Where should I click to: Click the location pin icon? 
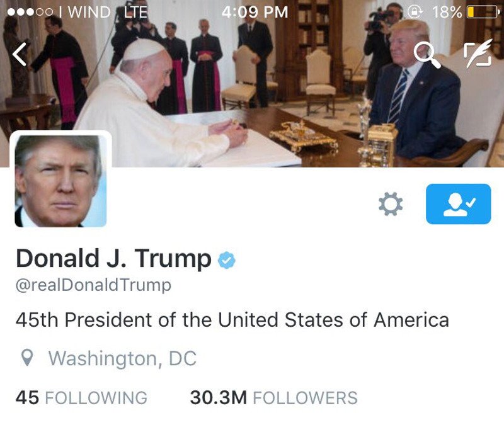27,358
